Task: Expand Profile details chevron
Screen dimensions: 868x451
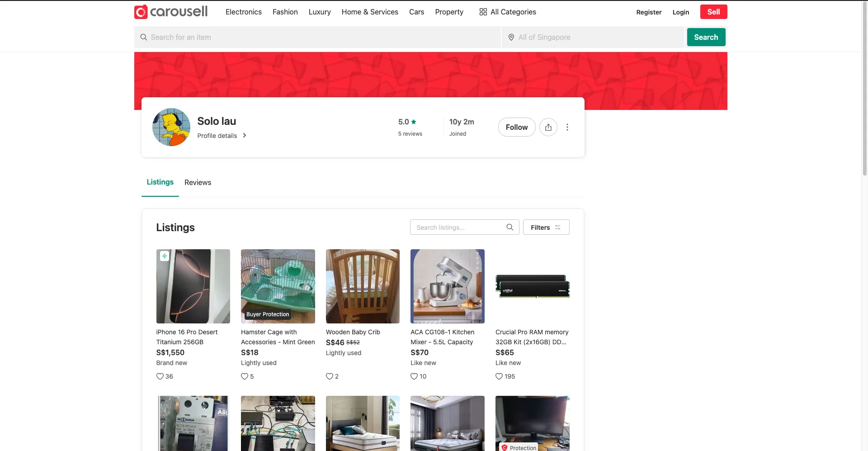Action: pos(245,135)
